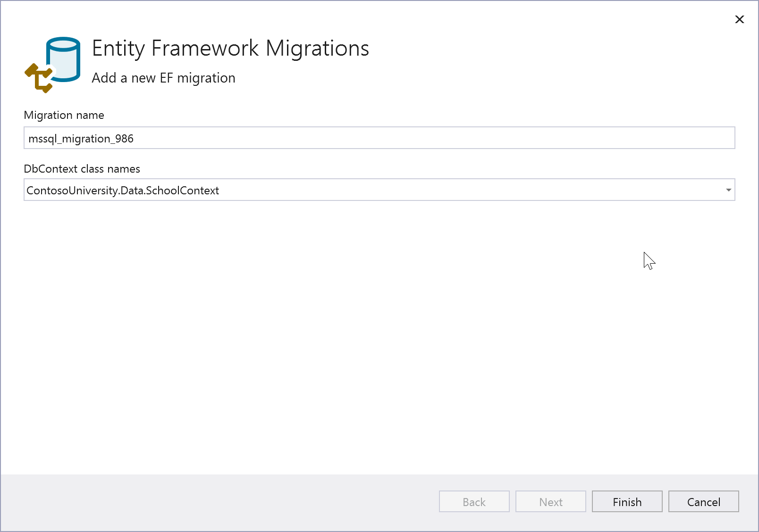Click Finish to create the migration
This screenshot has height=532, width=759.
click(627, 501)
